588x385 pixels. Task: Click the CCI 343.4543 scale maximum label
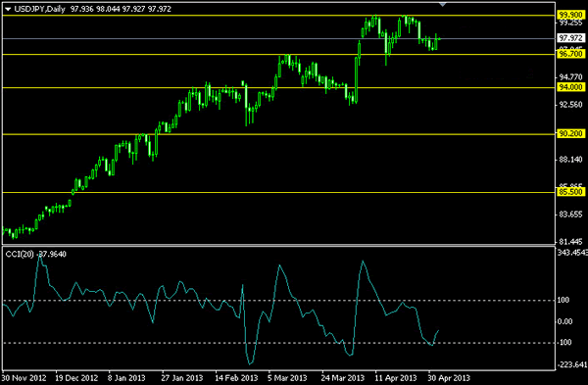572,253
